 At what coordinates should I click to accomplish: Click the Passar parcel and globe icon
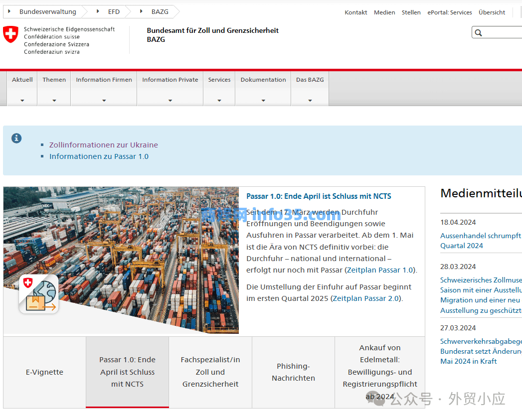[x=38, y=294]
